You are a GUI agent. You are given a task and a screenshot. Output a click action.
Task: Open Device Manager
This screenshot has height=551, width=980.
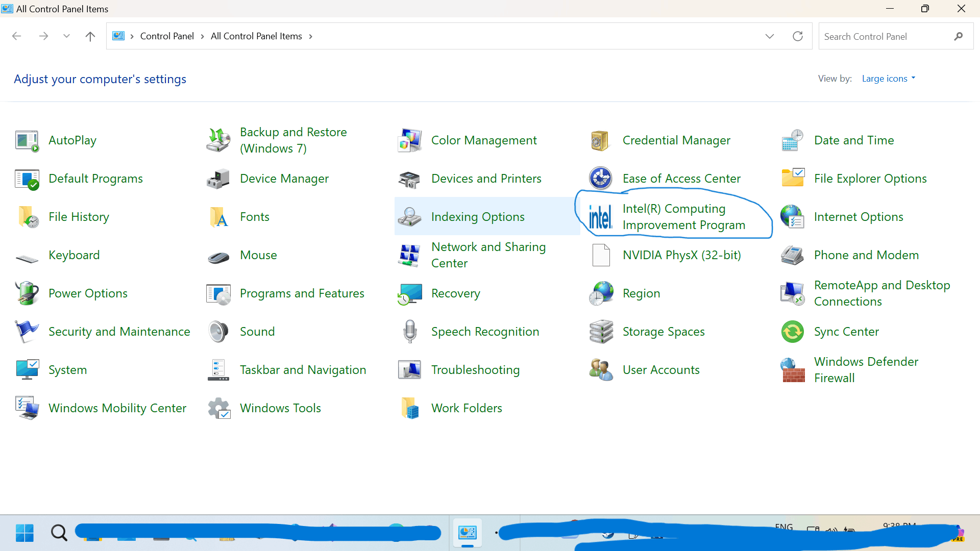click(x=284, y=179)
